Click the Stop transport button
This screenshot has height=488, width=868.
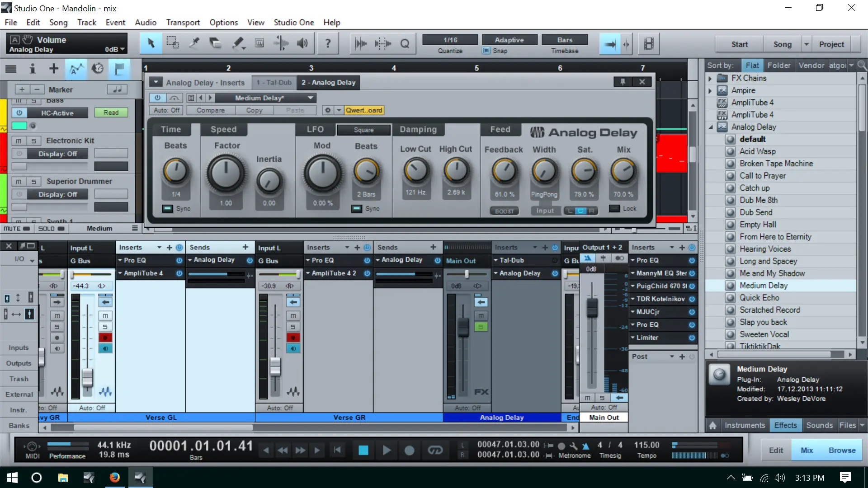point(363,450)
